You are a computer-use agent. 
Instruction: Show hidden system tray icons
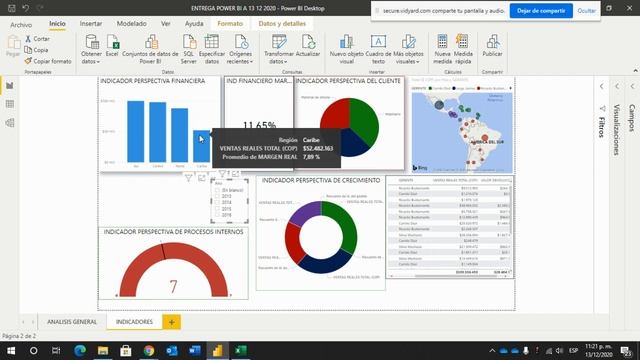492,351
